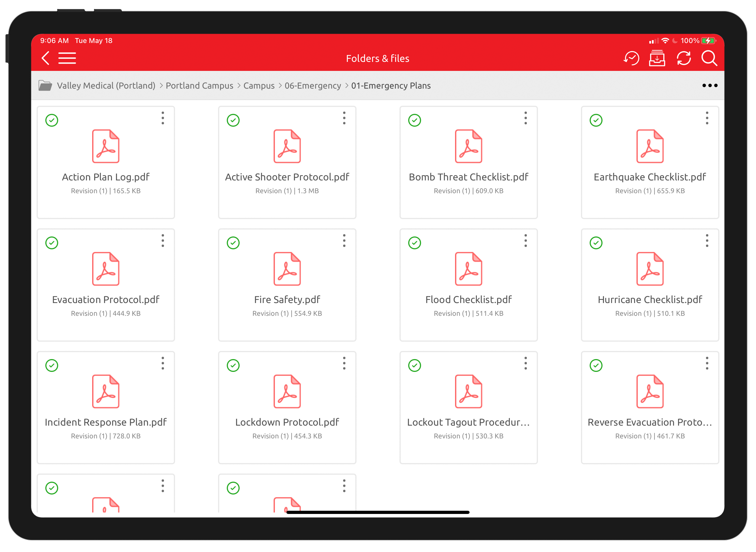
Task: Tap sync checkmark on Reverse Evacuation Protocol file
Action: (x=596, y=365)
